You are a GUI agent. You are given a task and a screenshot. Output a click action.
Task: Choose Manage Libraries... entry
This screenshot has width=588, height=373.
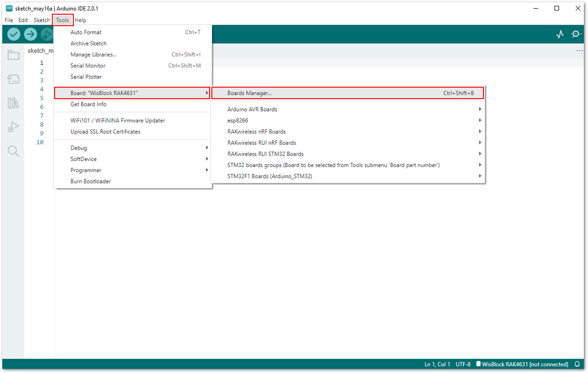coord(133,55)
